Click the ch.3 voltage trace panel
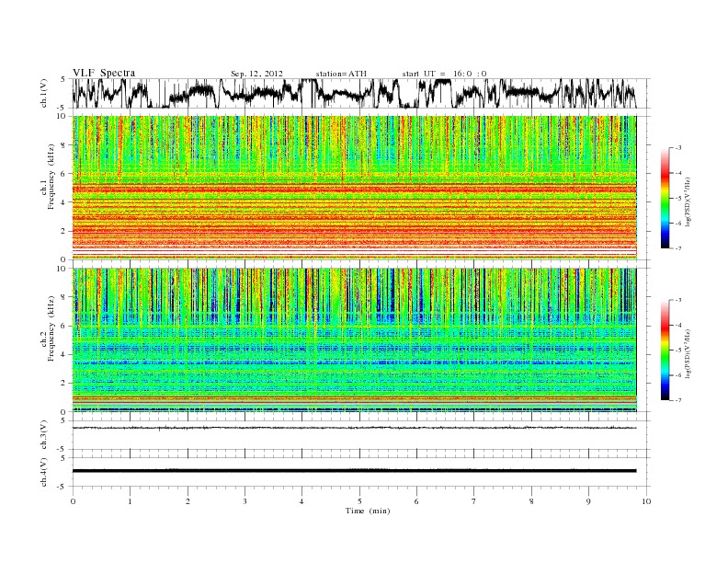Viewport: 728px width, 563px height. pyautogui.click(x=360, y=435)
